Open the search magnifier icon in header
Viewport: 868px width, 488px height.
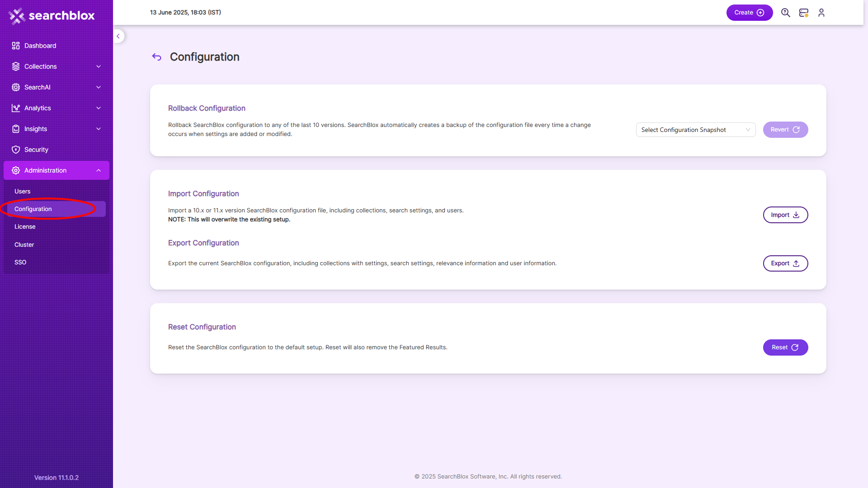pyautogui.click(x=786, y=13)
